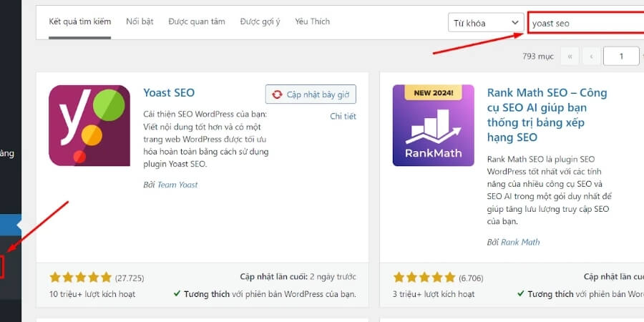Click the (27.725) rating count
The image size is (644, 322).
pos(130,278)
